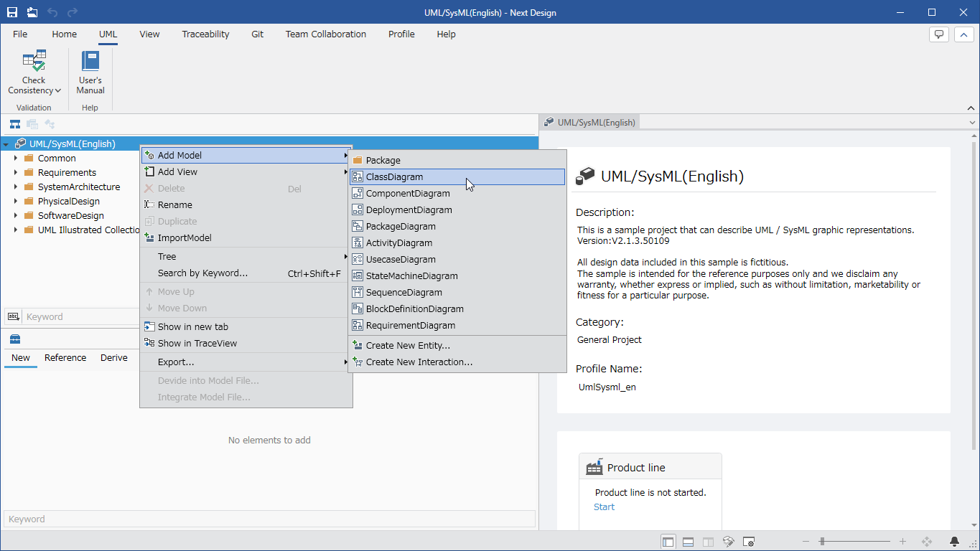980x551 pixels.
Task: Toggle the left navigator pane layout button
Action: click(668, 542)
